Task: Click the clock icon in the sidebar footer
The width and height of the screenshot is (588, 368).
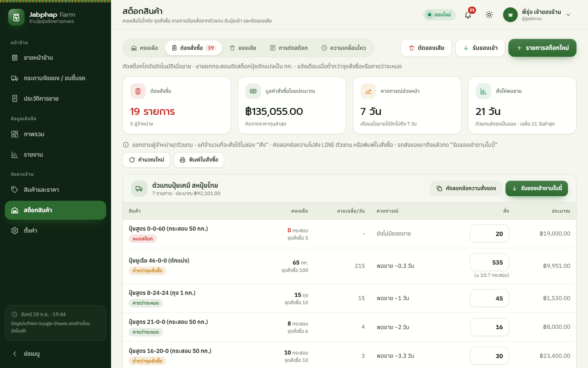Action: 14,314
